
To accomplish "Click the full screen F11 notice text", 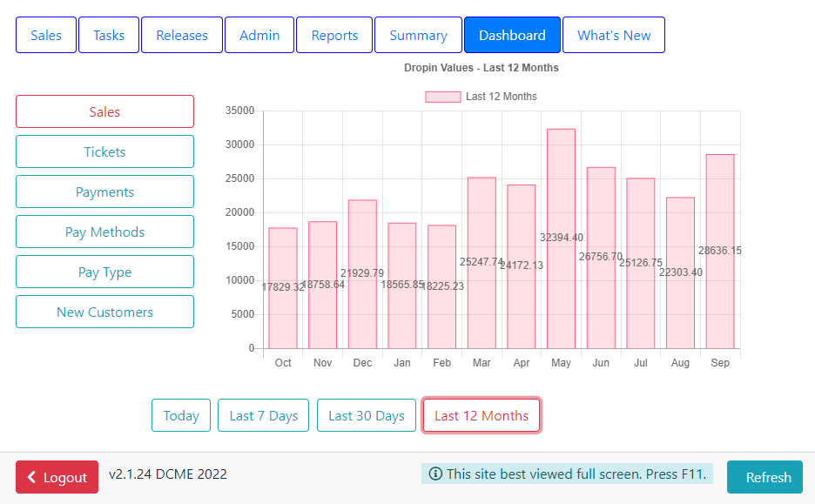I will click(x=576, y=474).
